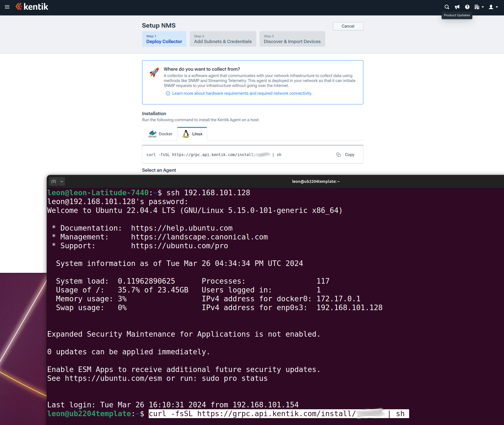Click the rocket icon in info box
This screenshot has width=504, height=425.
pos(154,72)
